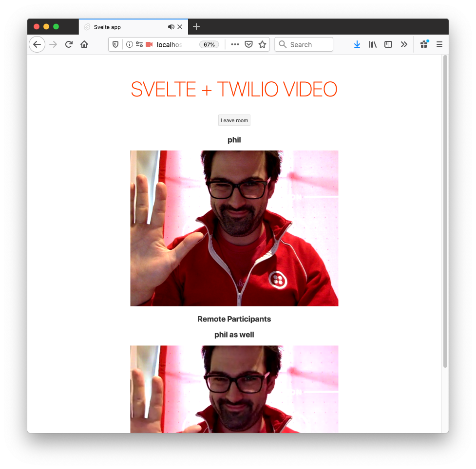Show site information via the info icon
Image resolution: width=476 pixels, height=469 pixels.
coord(129,45)
